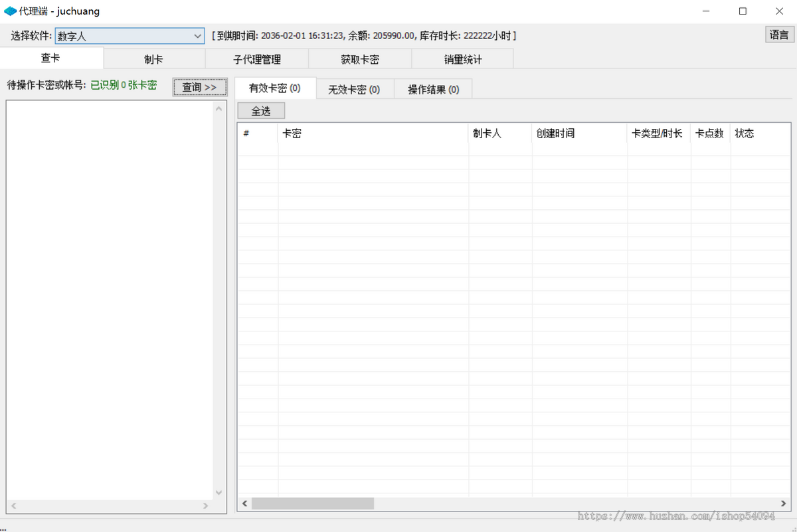Click the table scrollbar left arrow
Screen dimensions: 797x532
244,504
